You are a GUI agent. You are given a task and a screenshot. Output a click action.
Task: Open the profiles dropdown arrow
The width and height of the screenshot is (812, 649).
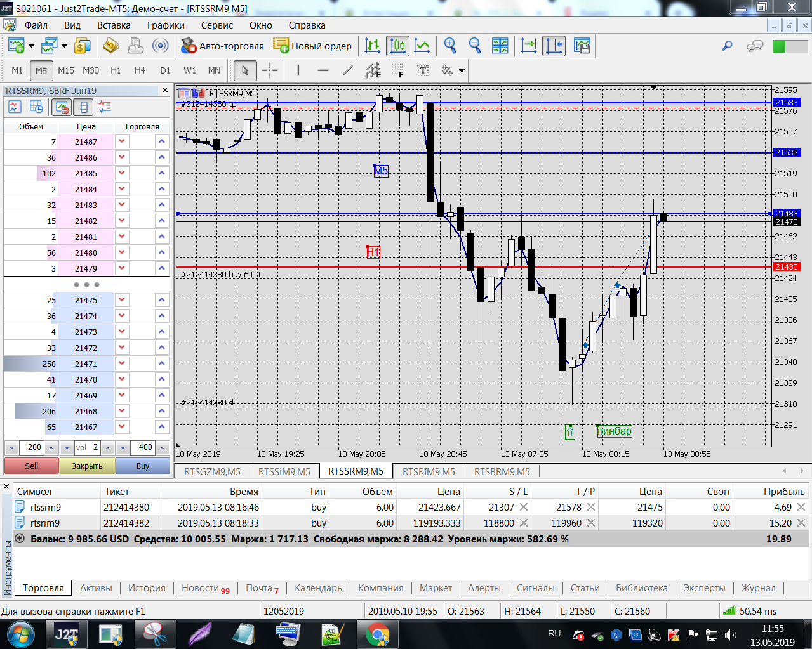pyautogui.click(x=64, y=46)
